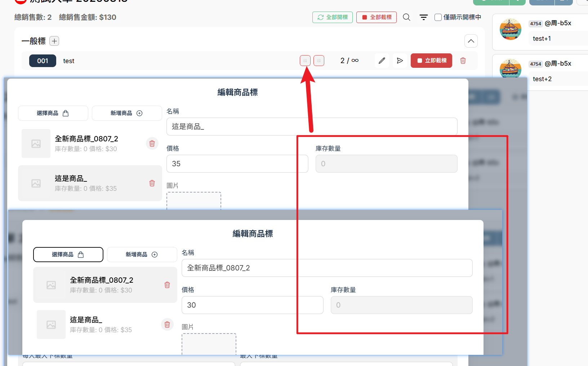588x366 pixels.
Task: Open the @周-b5x avatar thumbnail
Action: click(x=510, y=29)
